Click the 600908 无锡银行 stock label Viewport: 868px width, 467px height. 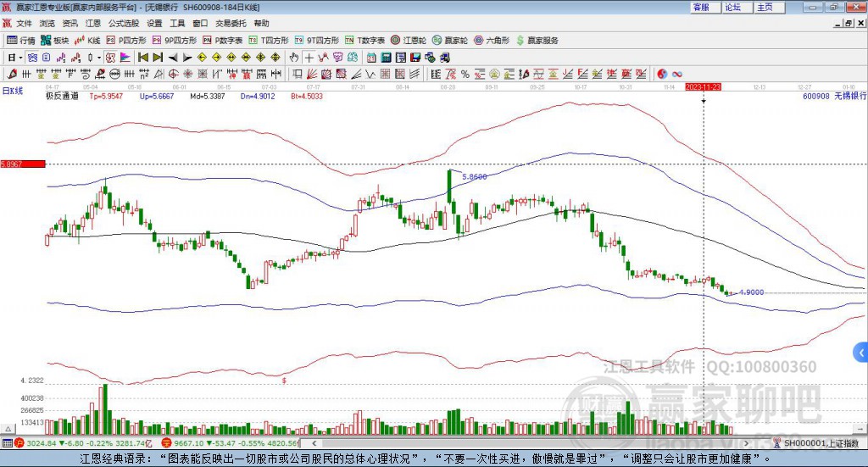[x=835, y=97]
